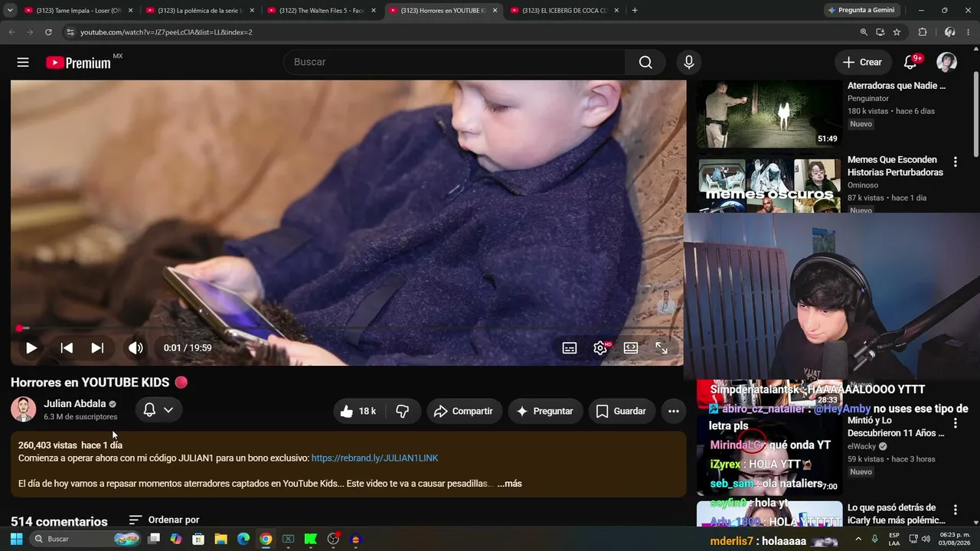Click the Windows taskbar search box
This screenshot has width=980, height=551.
point(85,539)
